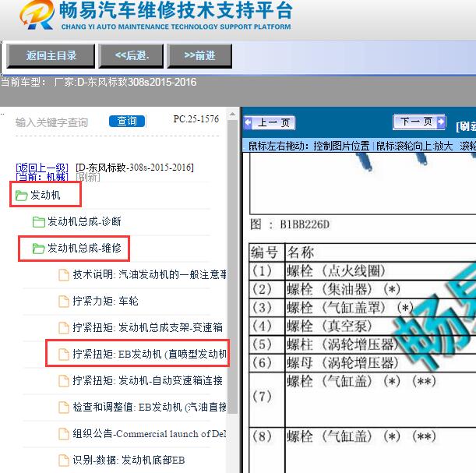Open 拧紧力矩: 车轮 document
The width and height of the screenshot is (476, 473).
click(105, 301)
